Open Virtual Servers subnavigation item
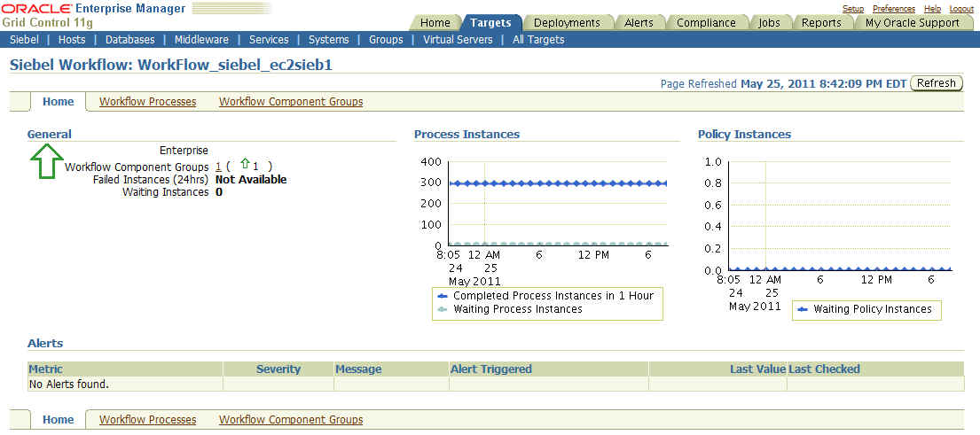Viewport: 980px width, 435px height. 458,39
